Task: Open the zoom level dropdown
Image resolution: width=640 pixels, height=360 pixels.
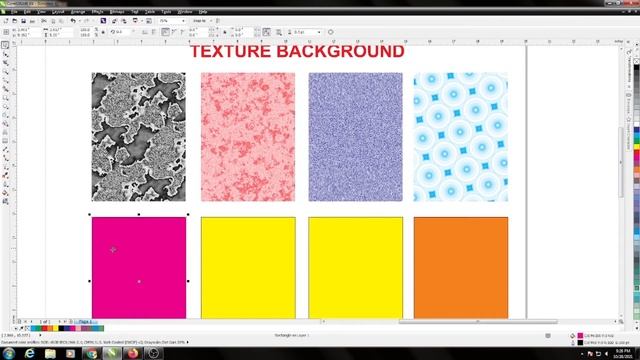Action: (x=183, y=21)
